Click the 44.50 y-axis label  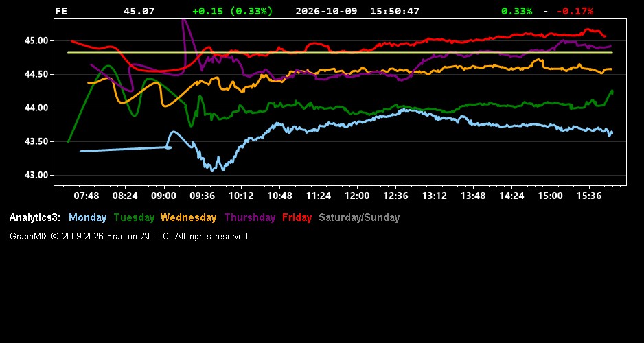pos(36,74)
